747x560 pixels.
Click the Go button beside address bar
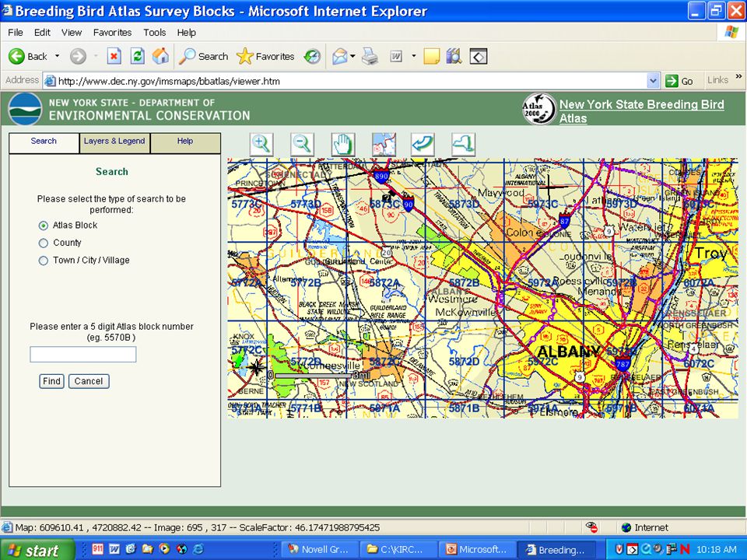pyautogui.click(x=679, y=81)
